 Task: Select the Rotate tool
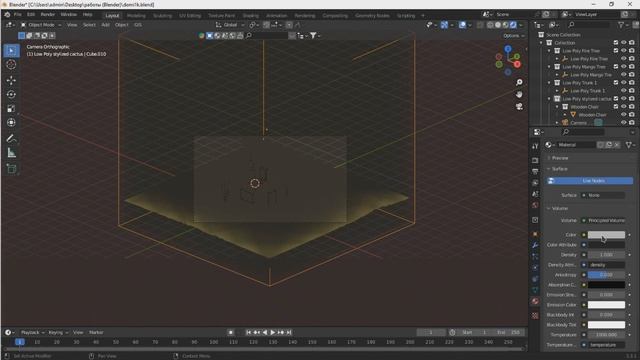11,94
